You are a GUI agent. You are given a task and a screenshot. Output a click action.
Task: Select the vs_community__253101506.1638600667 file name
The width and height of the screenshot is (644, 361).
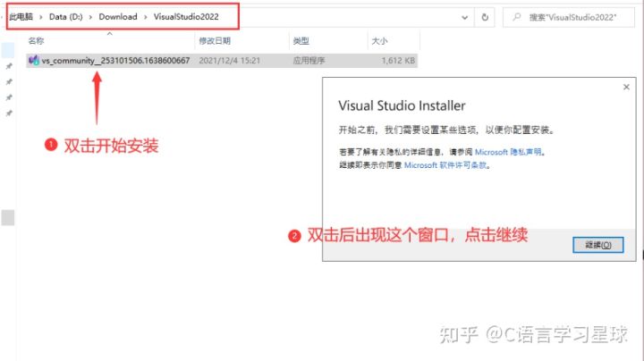[115, 61]
